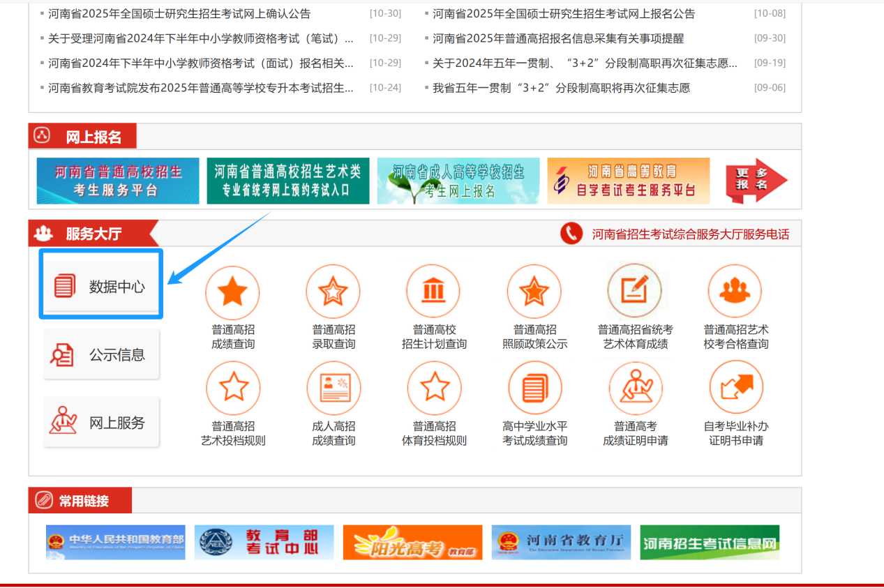Switch to the 公示信息 tab
Image resolution: width=884 pixels, height=588 pixels.
coord(101,355)
